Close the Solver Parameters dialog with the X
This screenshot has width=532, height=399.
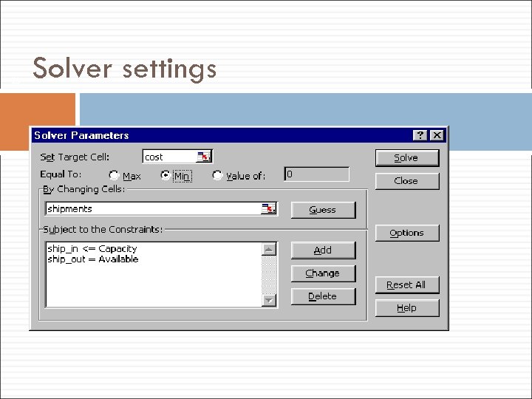[437, 135]
